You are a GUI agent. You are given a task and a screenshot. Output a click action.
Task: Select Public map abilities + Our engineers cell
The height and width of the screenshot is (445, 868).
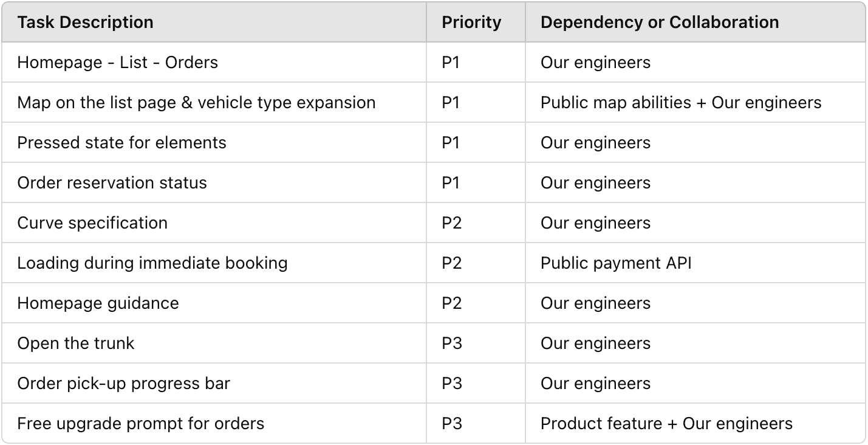pyautogui.click(x=695, y=102)
